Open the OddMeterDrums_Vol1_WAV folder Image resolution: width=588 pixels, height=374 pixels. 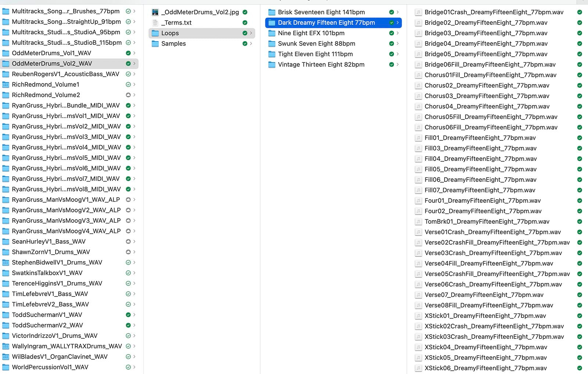(x=51, y=53)
